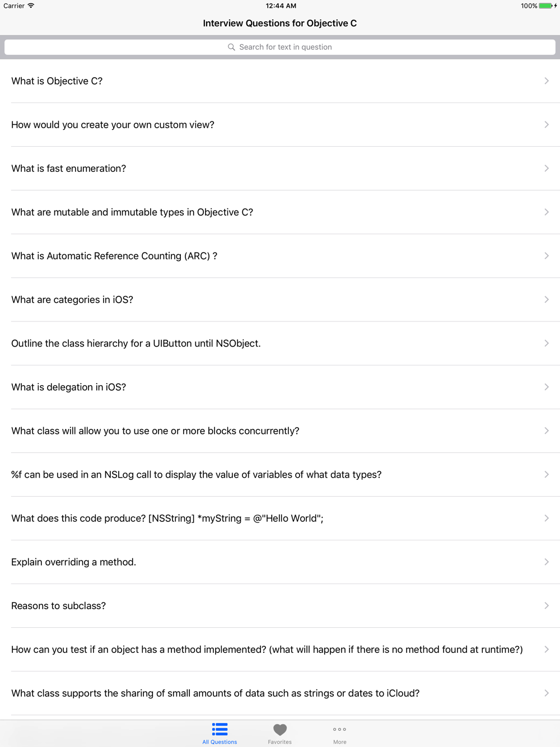Open the Favorites heart icon
This screenshot has height=747, width=560.
coord(280,730)
